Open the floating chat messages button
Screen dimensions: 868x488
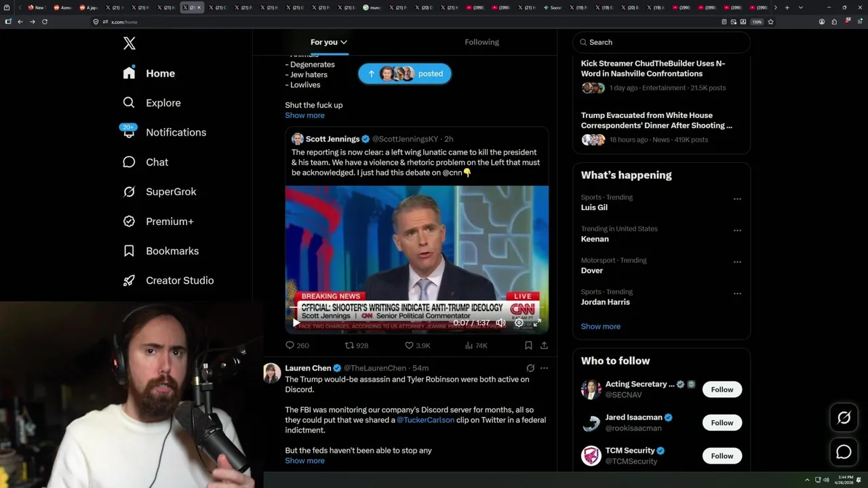(844, 452)
